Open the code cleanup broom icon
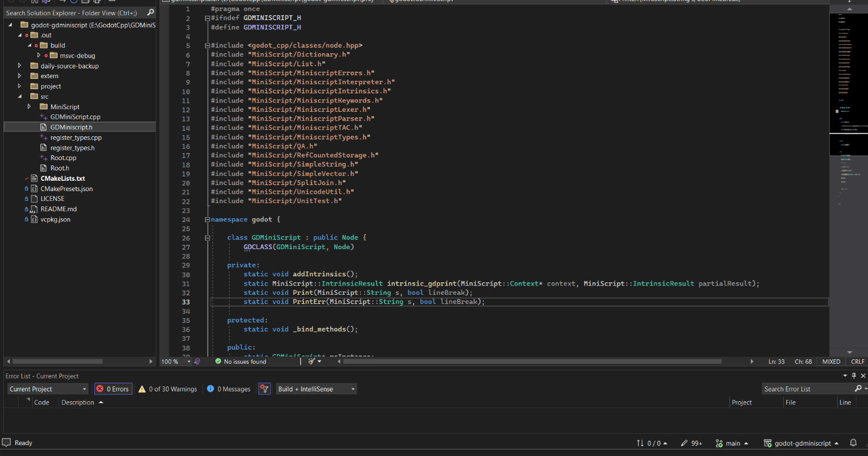The image size is (868, 456). (311, 361)
